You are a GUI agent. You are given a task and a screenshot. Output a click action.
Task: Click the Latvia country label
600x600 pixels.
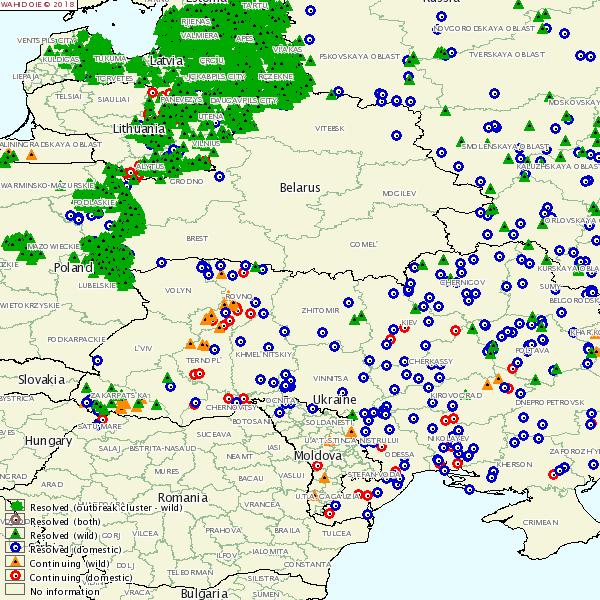(x=166, y=60)
